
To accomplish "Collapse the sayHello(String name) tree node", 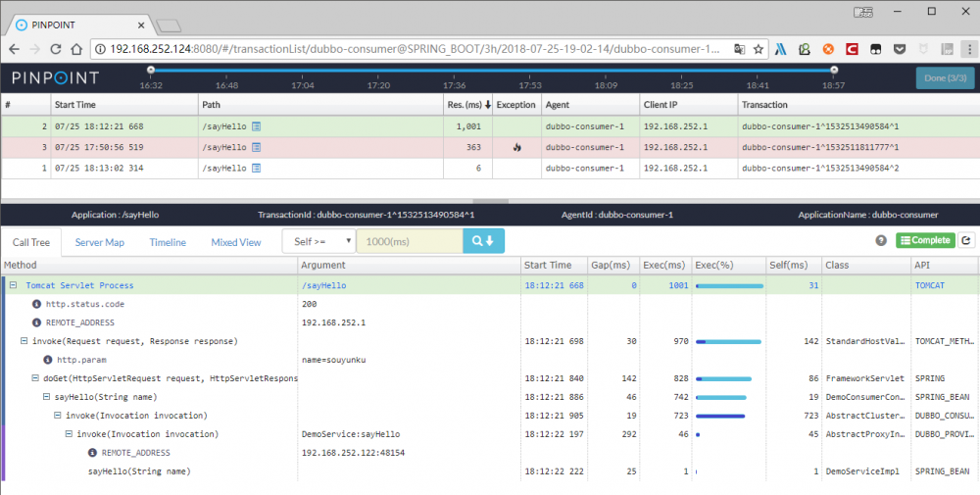I will point(46,397).
